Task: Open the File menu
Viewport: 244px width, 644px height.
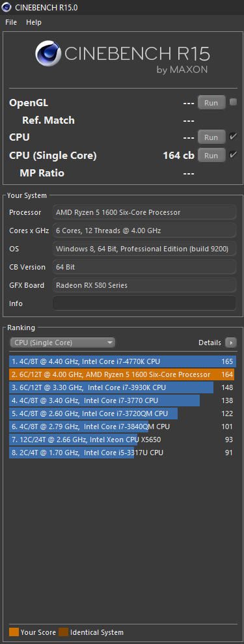Action: coord(11,22)
